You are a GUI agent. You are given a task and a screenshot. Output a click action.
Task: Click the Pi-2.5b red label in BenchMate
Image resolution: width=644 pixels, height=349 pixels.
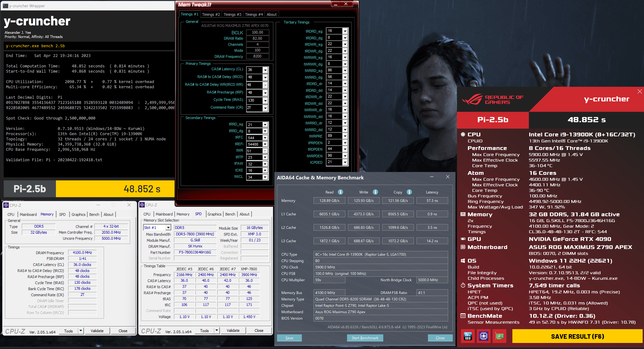tap(493, 120)
